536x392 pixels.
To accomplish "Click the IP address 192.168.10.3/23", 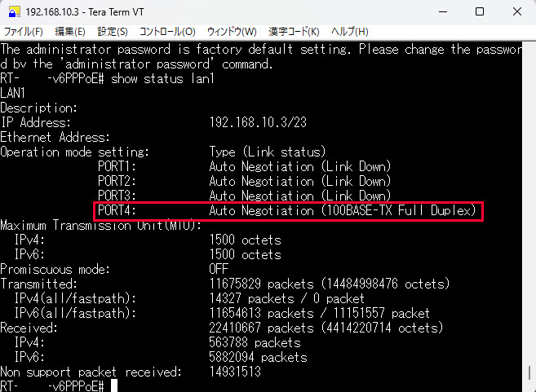I will click(x=258, y=122).
